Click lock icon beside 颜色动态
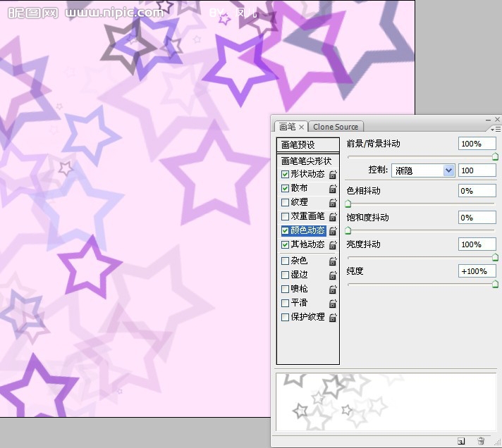Screen dimensions: 502x448 (333, 231)
